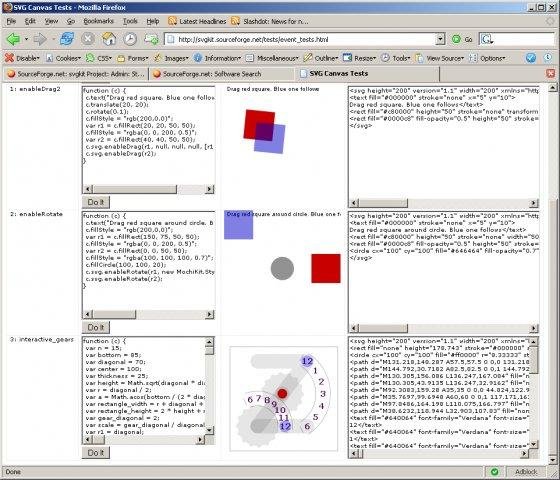Screen dimensions: 560x480
Task: Open the Miscellaneous developer toolbar menu
Action: tap(272, 58)
